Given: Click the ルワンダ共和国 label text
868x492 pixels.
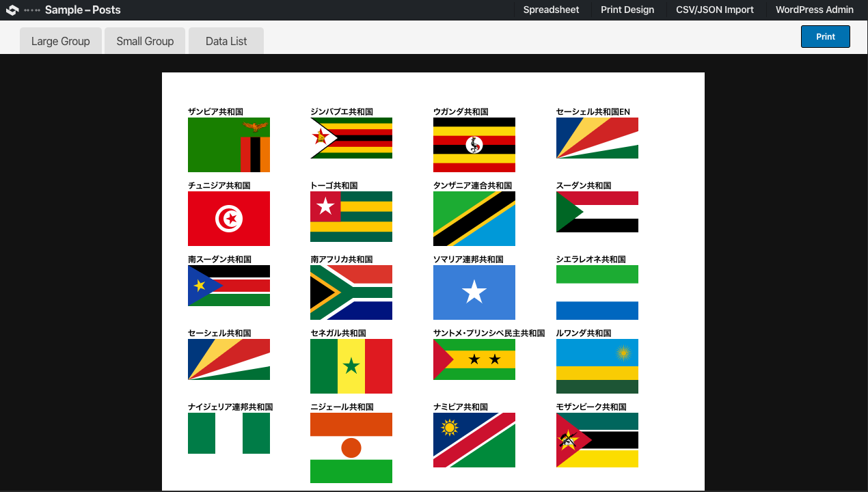Looking at the screenshot, I should pos(584,333).
